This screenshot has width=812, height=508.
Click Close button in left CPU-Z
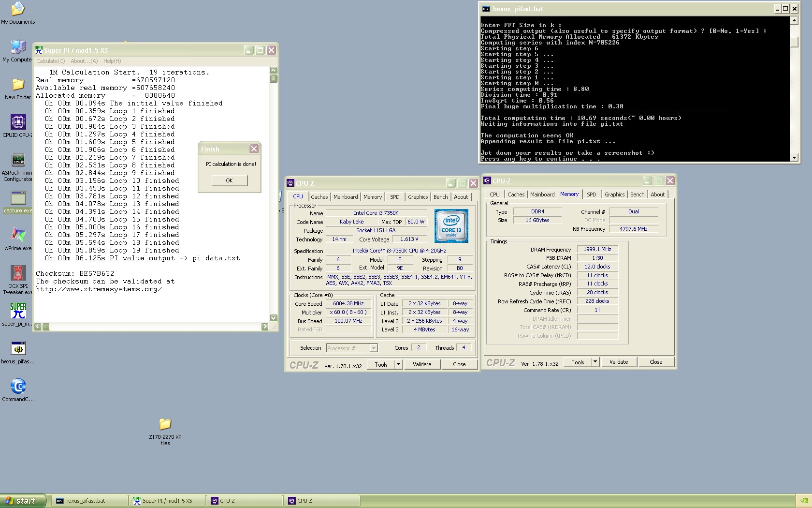(x=459, y=364)
